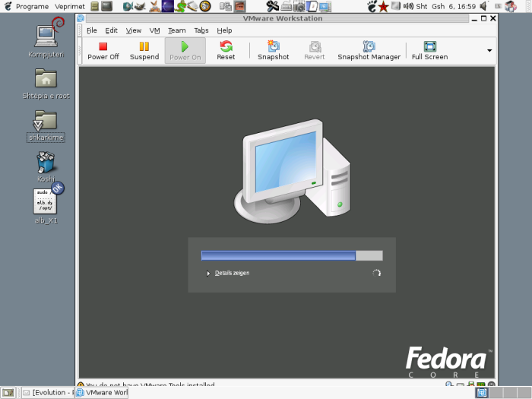Click the red star tray icon
Image resolution: width=532 pixels, height=399 pixels.
point(383,6)
